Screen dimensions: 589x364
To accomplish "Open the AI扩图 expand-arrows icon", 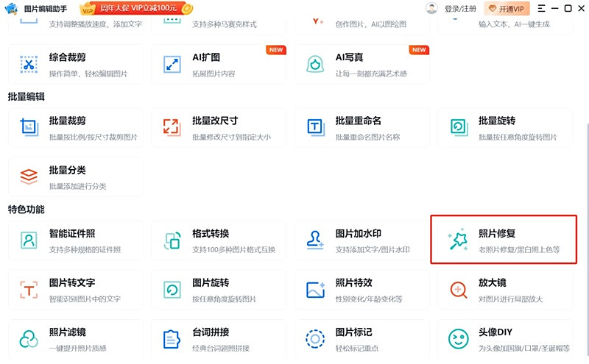I will (172, 64).
